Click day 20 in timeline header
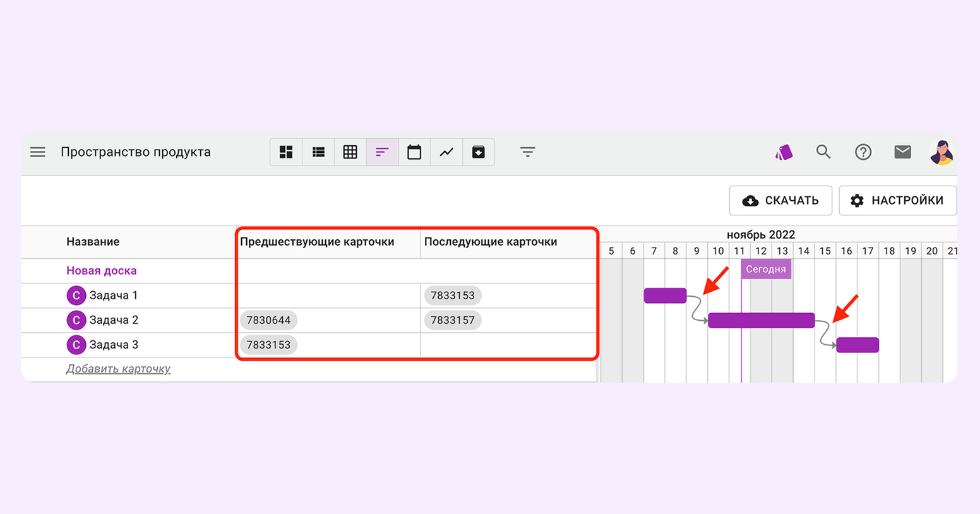The width and height of the screenshot is (980, 514). tap(932, 251)
